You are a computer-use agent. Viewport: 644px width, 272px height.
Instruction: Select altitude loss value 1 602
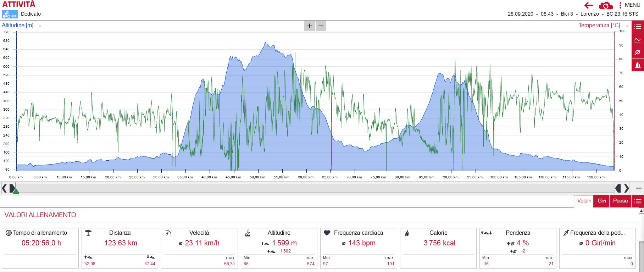pos(285,251)
